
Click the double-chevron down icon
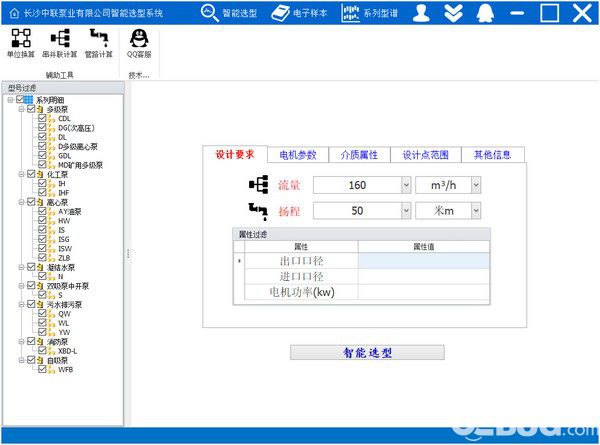click(x=453, y=13)
